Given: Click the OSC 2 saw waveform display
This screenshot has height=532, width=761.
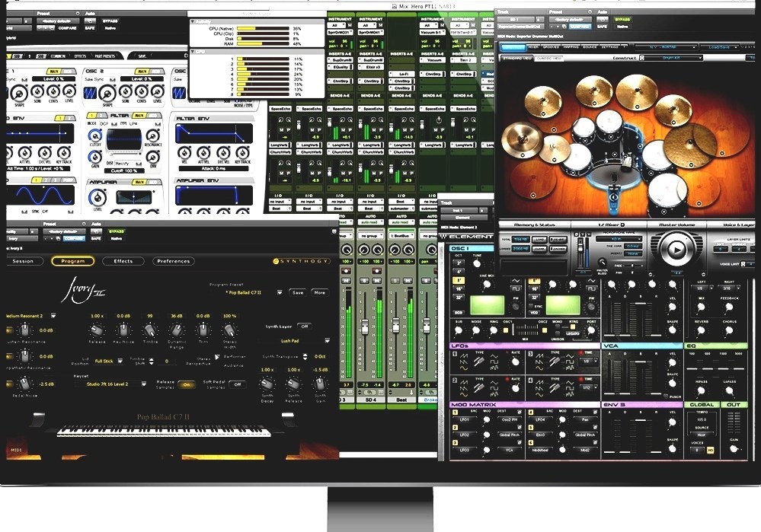Looking at the screenshot, I should [x=91, y=92].
